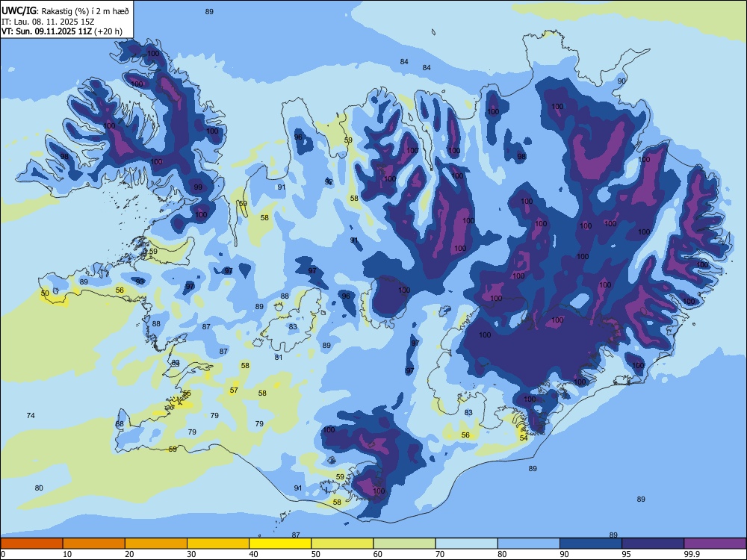Click the map humidity value '55'

187,393
